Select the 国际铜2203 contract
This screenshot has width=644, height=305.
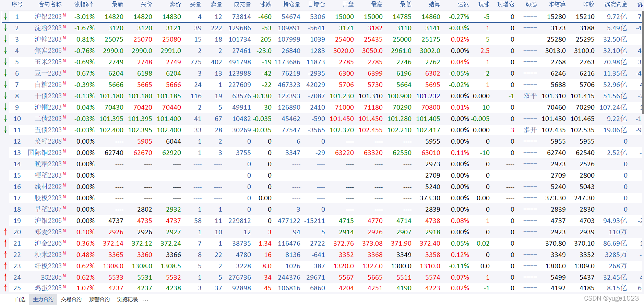pos(45,152)
